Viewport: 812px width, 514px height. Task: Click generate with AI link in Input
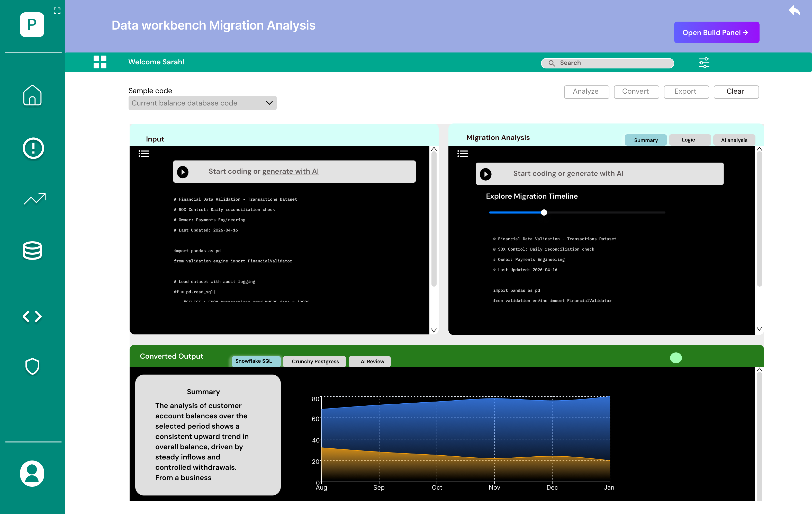[290, 171]
